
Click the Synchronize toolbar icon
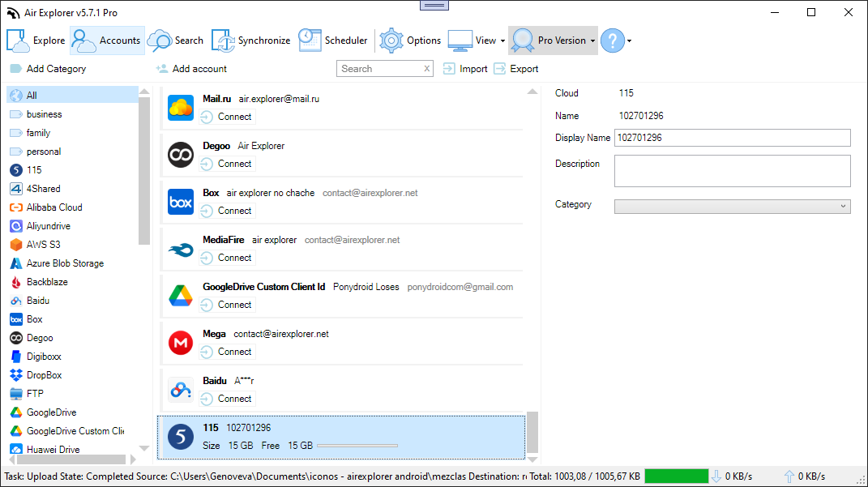224,41
